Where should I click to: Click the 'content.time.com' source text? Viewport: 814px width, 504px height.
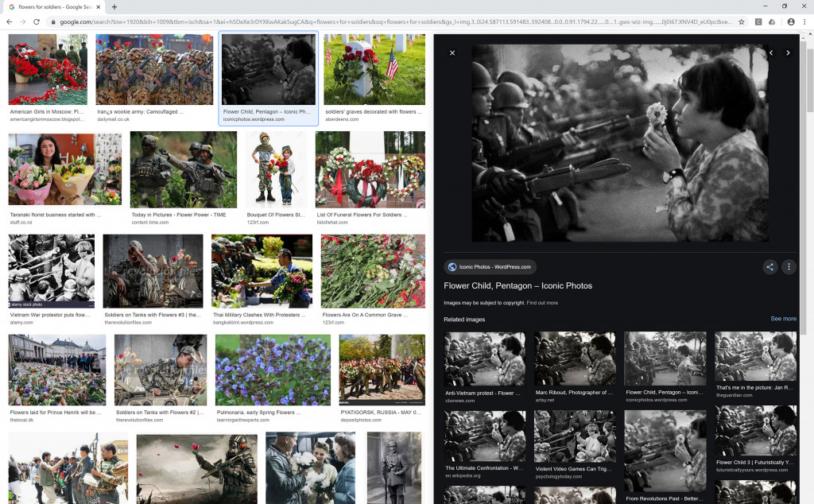coord(150,222)
